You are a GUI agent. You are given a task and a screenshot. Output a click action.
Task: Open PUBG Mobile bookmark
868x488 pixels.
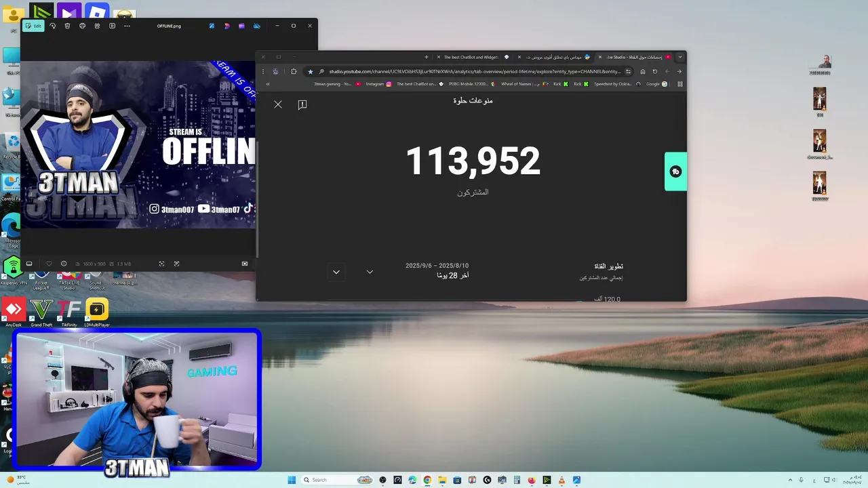click(x=471, y=84)
